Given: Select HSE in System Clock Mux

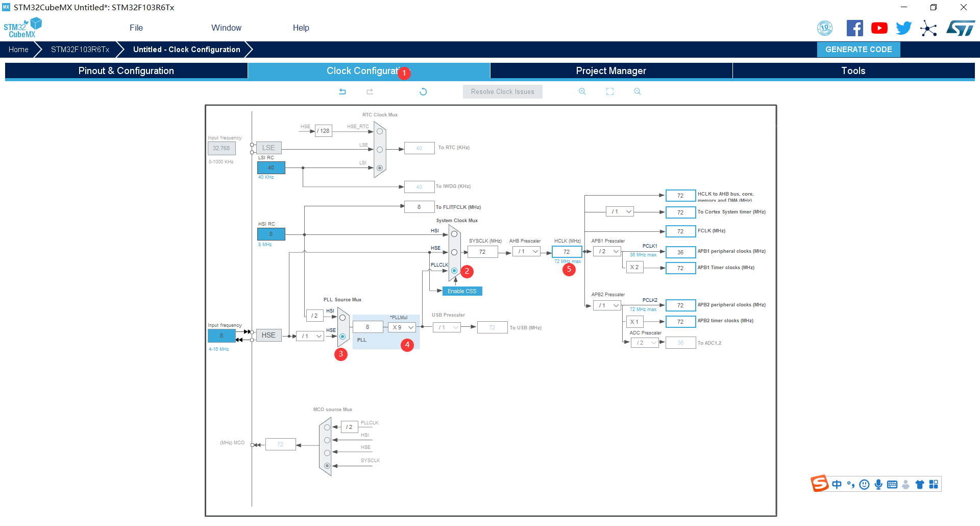Looking at the screenshot, I should pos(454,252).
